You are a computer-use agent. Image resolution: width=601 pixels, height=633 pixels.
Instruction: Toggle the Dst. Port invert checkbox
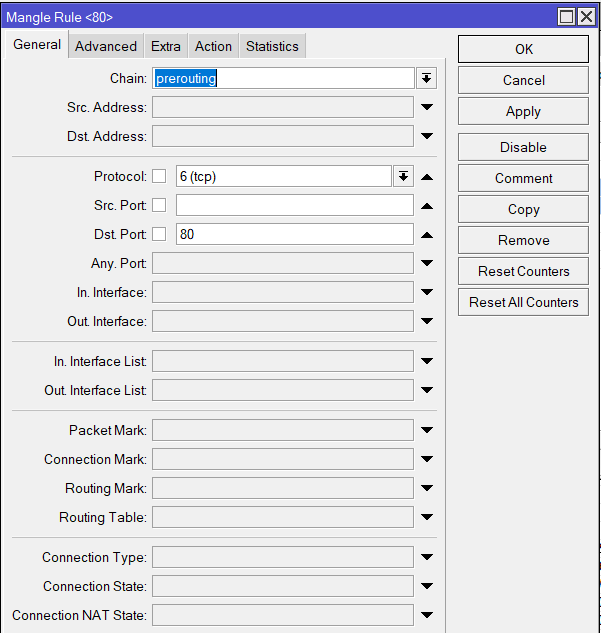(x=159, y=235)
